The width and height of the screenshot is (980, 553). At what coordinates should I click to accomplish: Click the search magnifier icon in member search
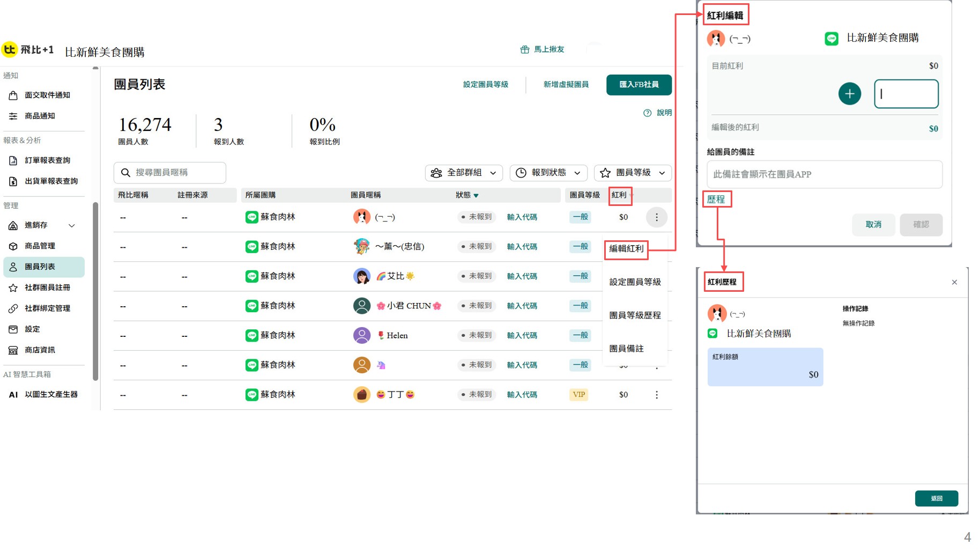click(125, 173)
